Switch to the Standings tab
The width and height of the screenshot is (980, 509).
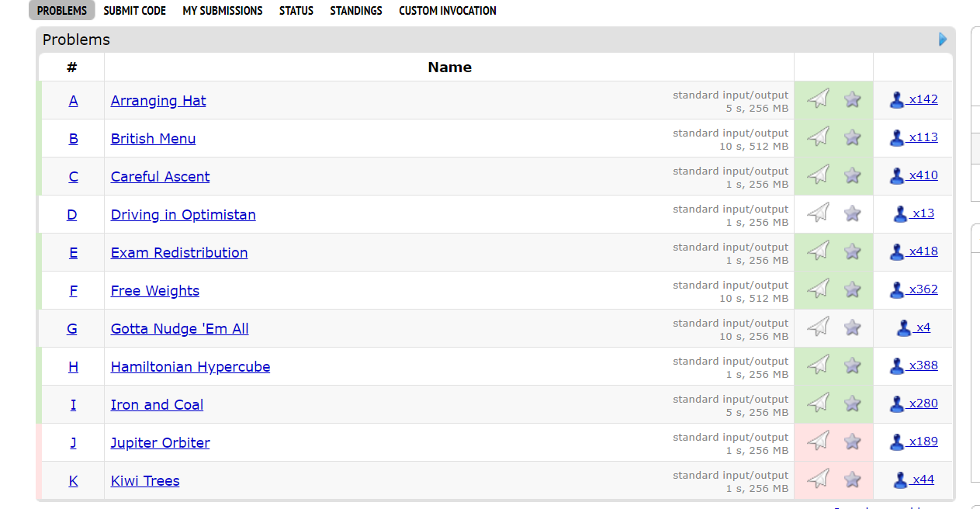point(356,11)
